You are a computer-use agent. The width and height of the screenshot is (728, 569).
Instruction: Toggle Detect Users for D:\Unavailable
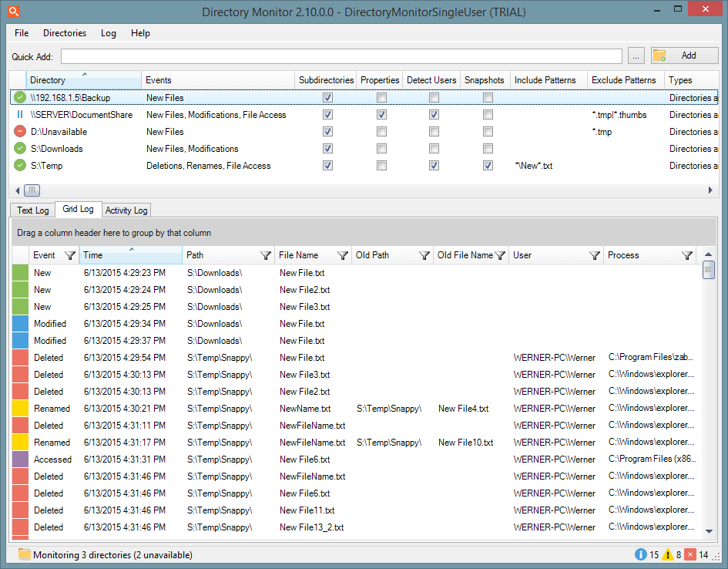434,131
